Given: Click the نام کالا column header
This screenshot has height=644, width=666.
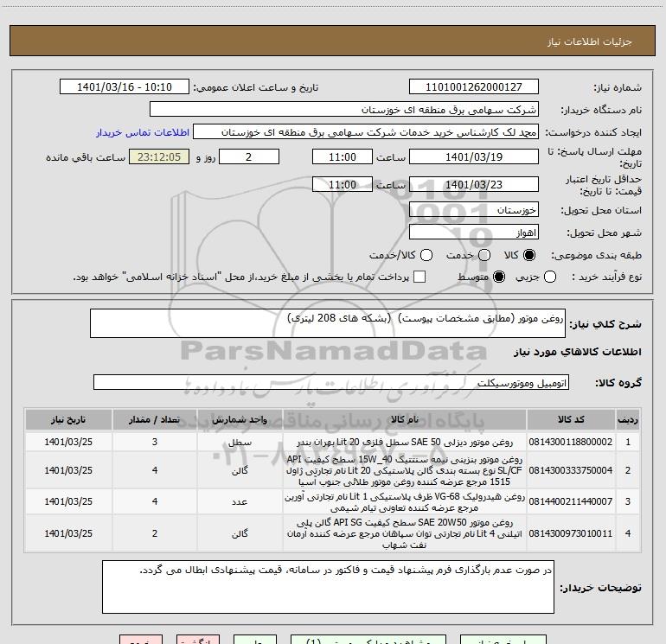Looking at the screenshot, I should tap(405, 420).
